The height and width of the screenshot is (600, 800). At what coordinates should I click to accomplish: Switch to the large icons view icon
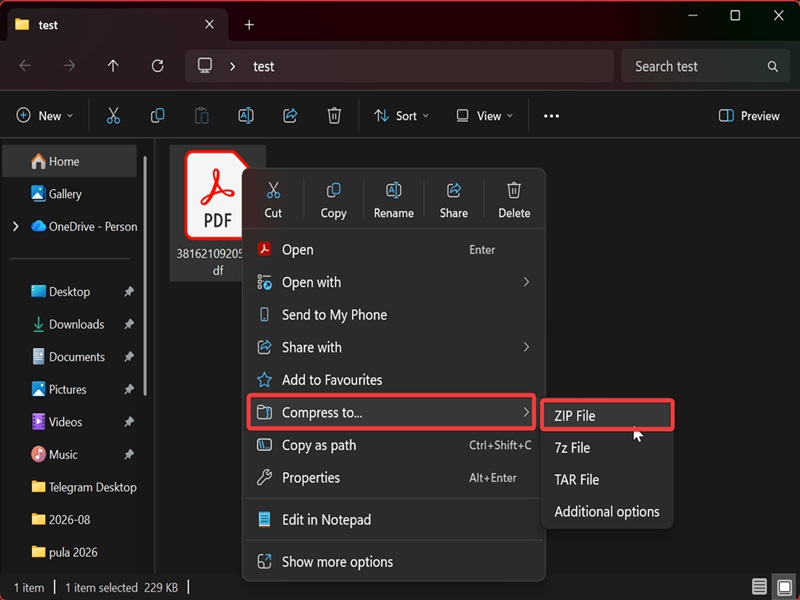[x=784, y=586]
